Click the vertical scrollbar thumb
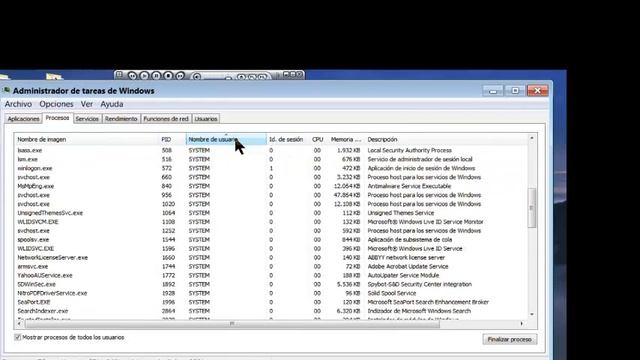The width and height of the screenshot is (640, 360). pos(531,208)
